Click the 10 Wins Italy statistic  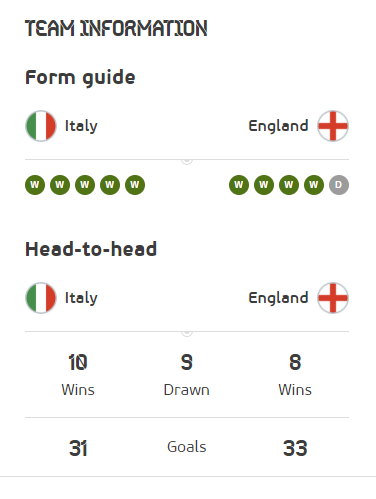78,375
